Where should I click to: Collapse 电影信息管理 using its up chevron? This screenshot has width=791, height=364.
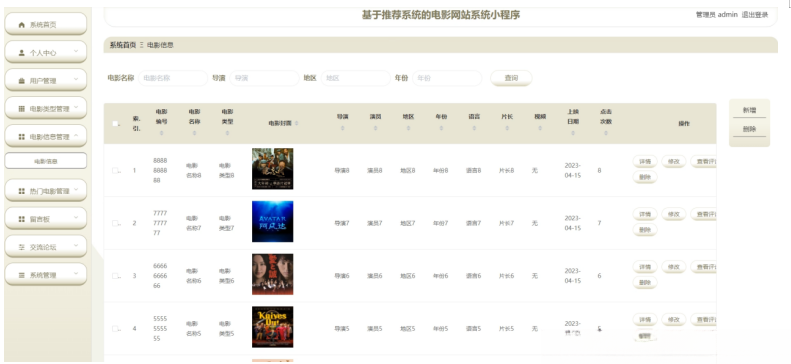pyautogui.click(x=76, y=136)
